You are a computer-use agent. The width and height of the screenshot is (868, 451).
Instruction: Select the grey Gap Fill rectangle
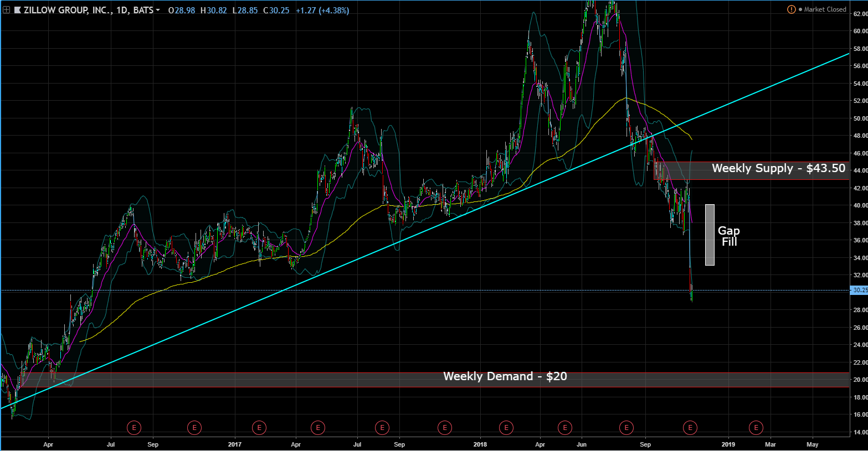point(710,235)
